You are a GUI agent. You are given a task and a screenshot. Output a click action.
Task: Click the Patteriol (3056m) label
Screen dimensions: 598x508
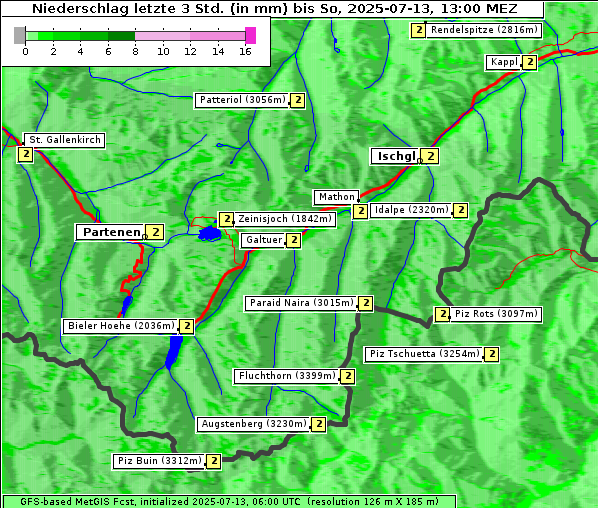(242, 100)
